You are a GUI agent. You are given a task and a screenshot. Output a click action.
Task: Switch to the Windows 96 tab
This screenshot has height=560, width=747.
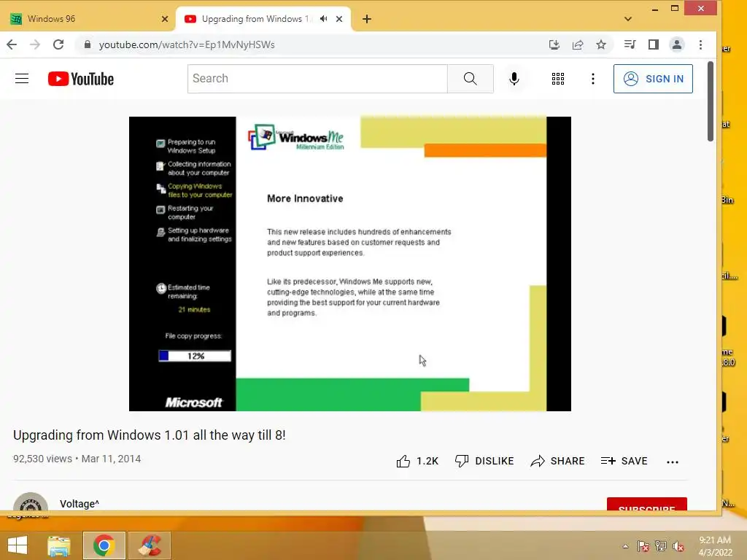88,19
